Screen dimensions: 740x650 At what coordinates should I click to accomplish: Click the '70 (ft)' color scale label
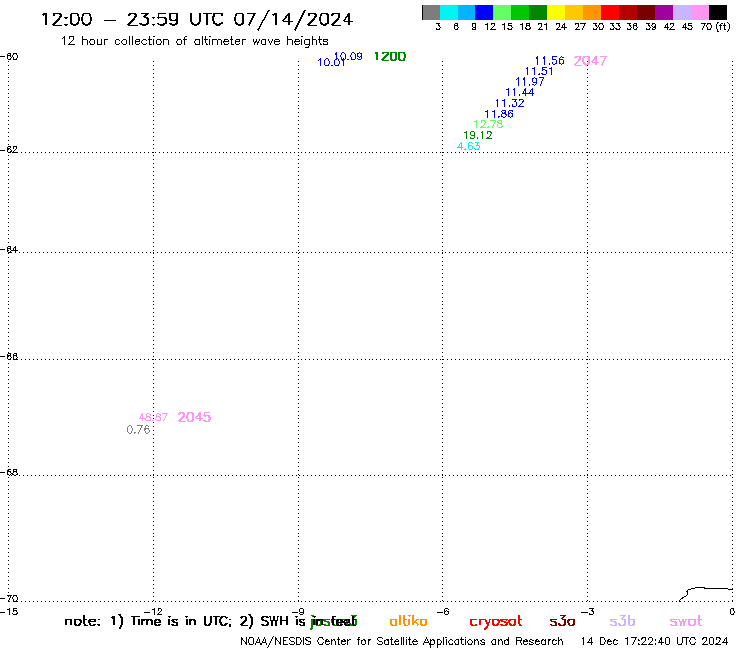(x=715, y=27)
